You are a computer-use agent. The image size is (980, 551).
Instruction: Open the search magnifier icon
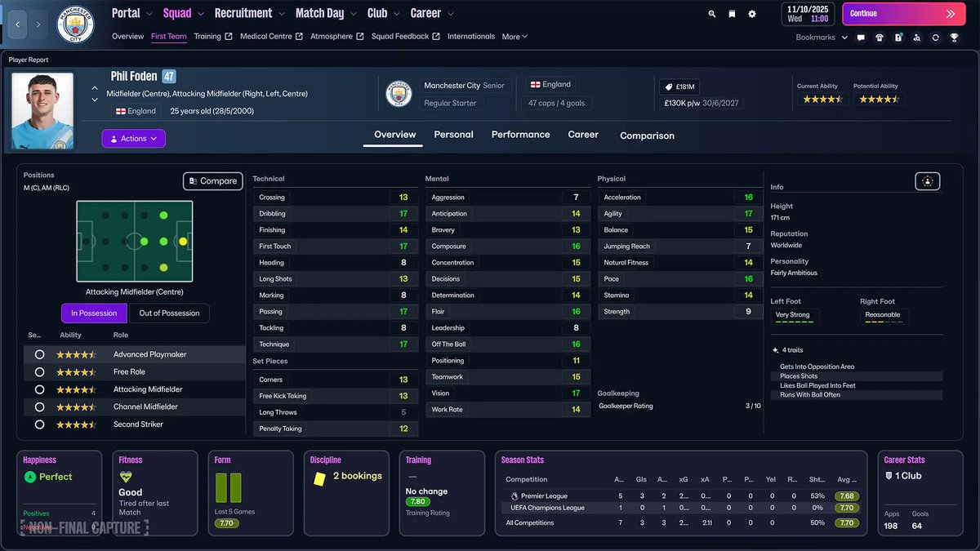point(712,14)
